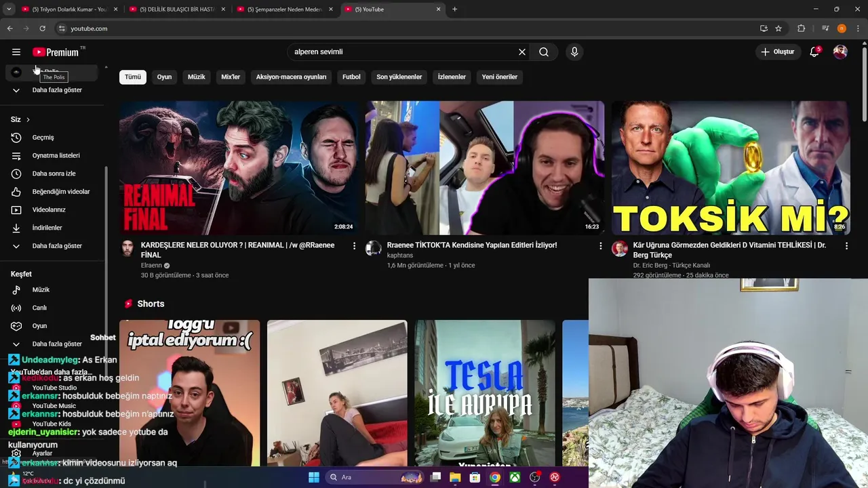This screenshot has width=868, height=488.
Task: Open the Togg'u iptal ediyorum Short
Action: tap(190, 393)
